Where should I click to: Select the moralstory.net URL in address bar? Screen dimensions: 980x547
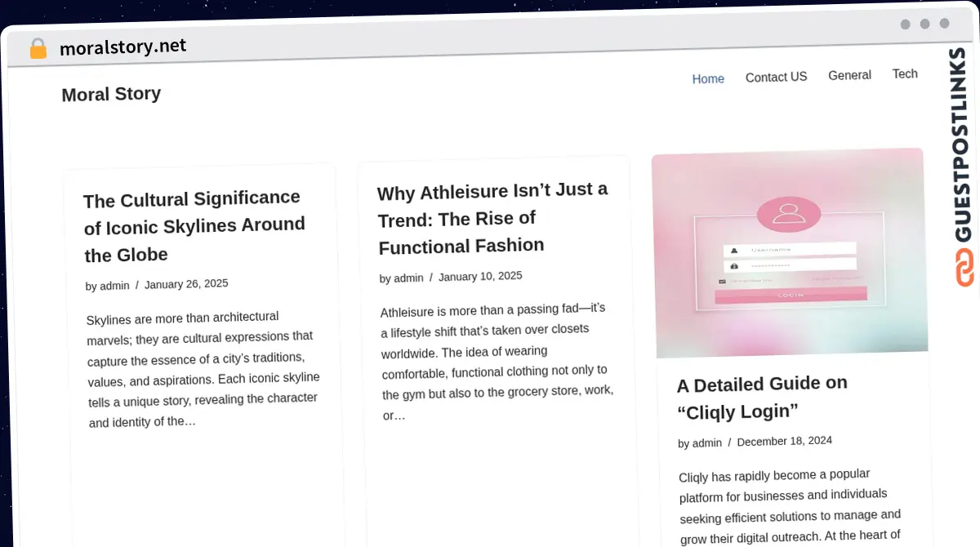click(x=122, y=47)
